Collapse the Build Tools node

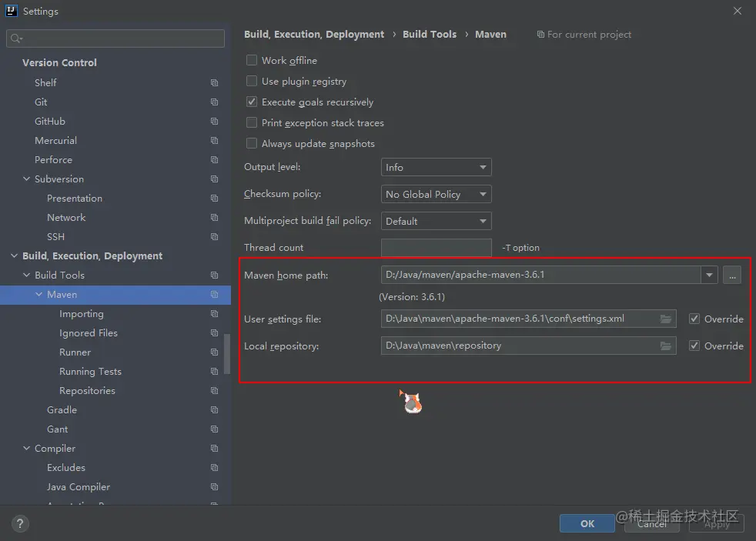pos(26,275)
